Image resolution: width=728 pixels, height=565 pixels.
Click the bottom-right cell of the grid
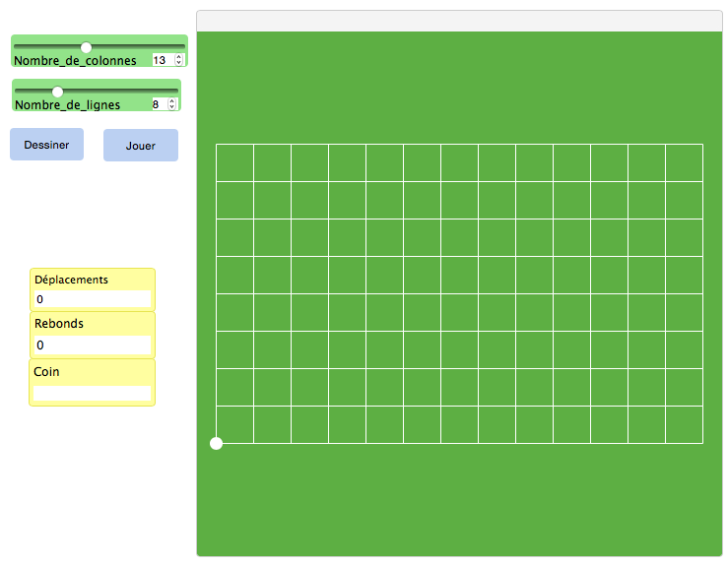(684, 425)
